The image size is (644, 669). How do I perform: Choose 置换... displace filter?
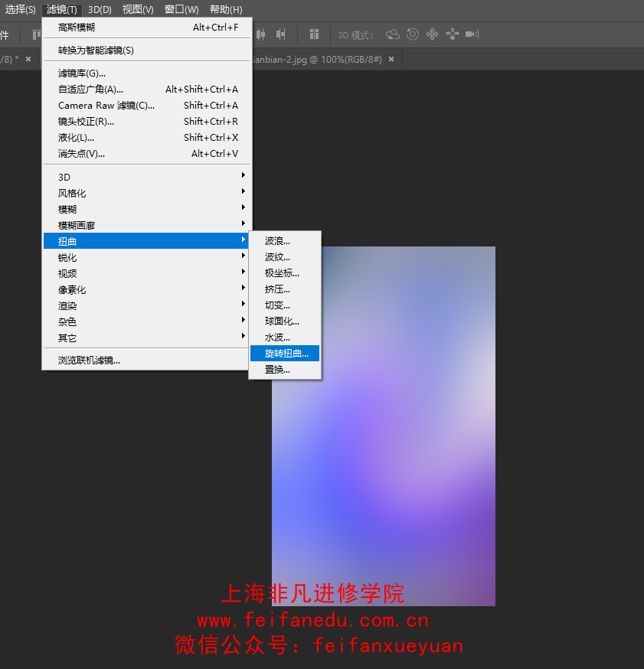(x=285, y=370)
